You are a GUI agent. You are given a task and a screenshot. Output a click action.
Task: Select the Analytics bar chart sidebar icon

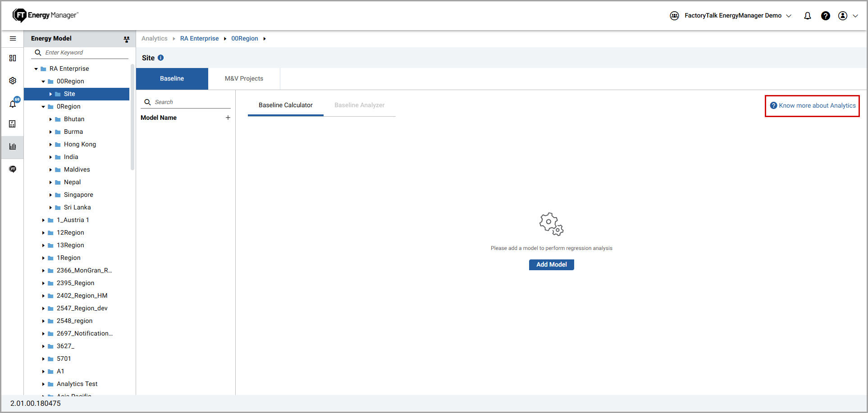click(x=13, y=146)
